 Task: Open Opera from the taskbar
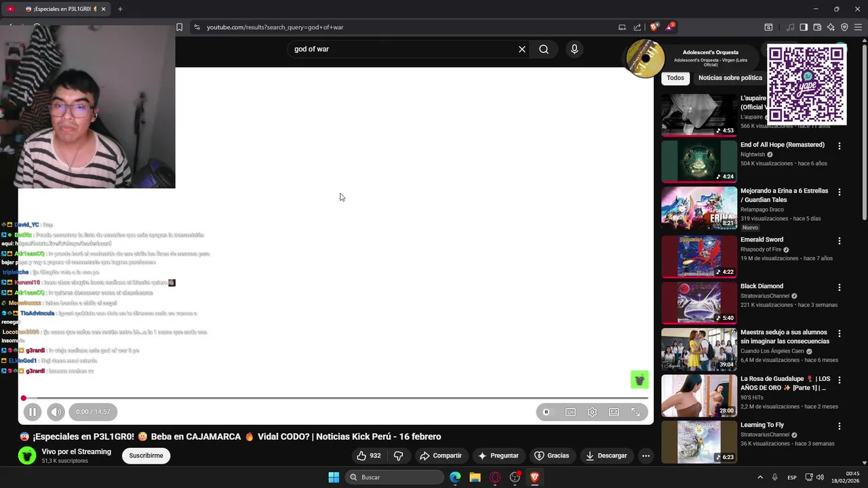[x=495, y=477]
